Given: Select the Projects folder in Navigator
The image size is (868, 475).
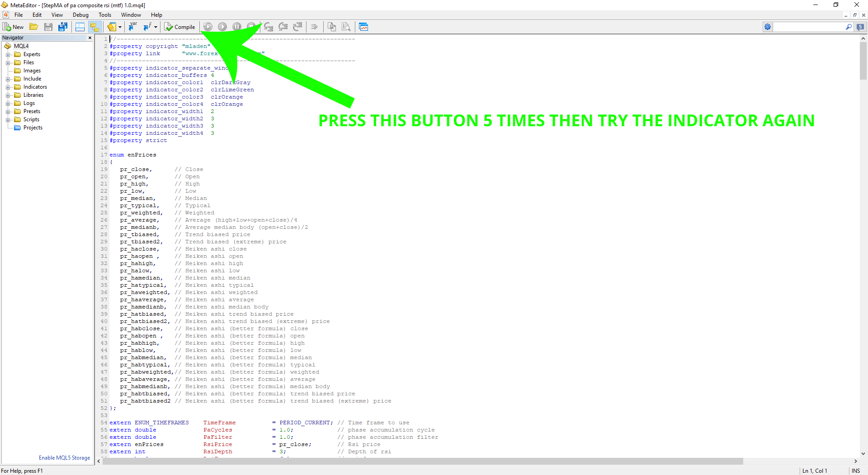Looking at the screenshot, I should coord(33,128).
